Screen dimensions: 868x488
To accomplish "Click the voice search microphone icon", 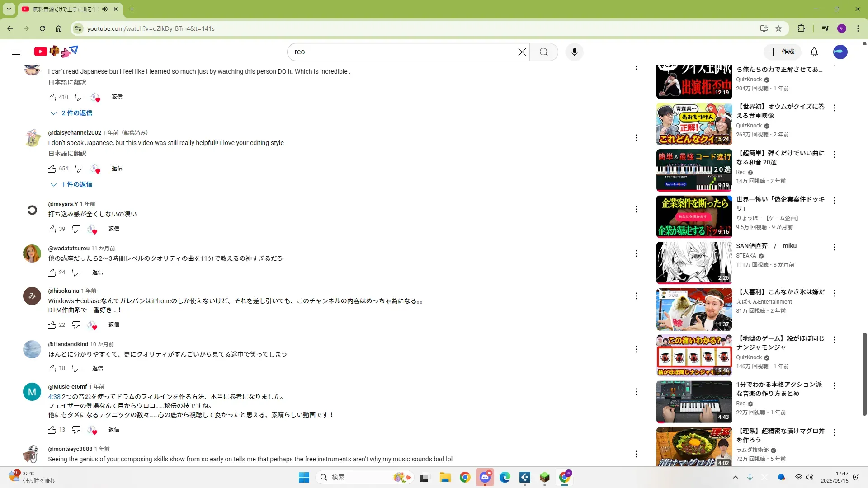I will click(x=574, y=52).
